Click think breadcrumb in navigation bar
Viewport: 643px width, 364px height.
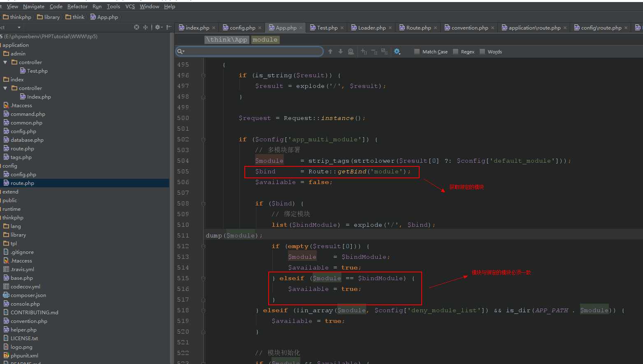click(x=75, y=17)
